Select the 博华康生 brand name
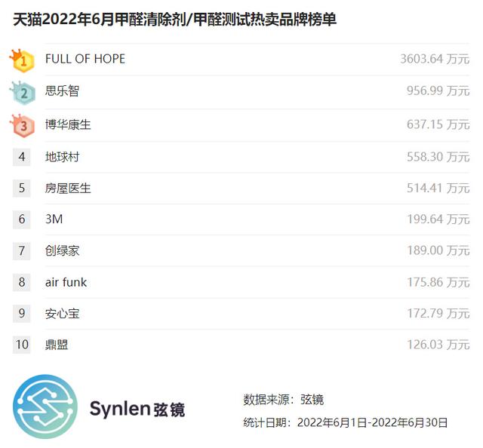Screen dimensions: 483x448 (x=68, y=124)
